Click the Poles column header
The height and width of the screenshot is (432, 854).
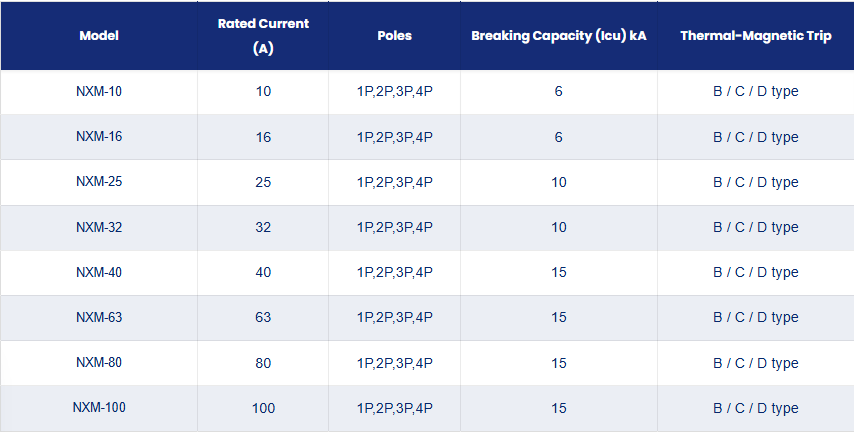(394, 36)
